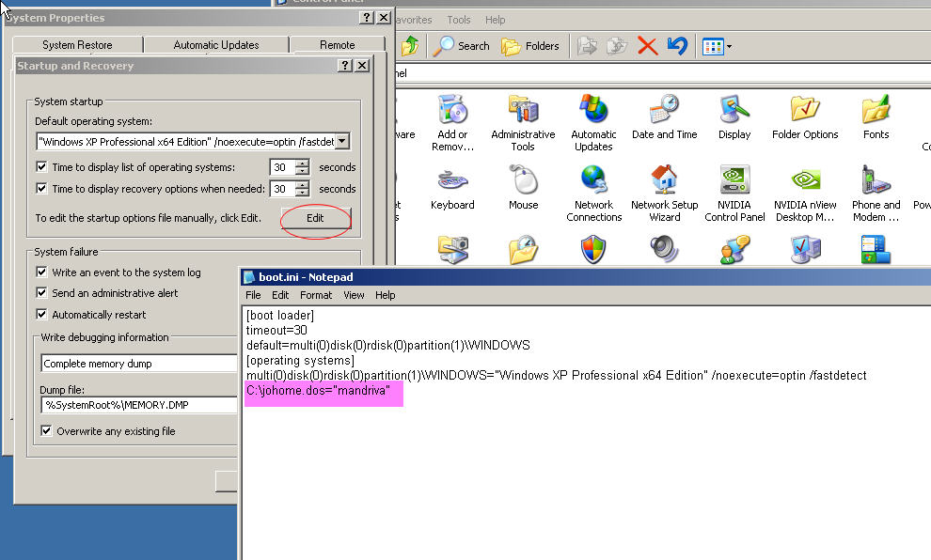Image resolution: width=931 pixels, height=560 pixels.
Task: Open the Complete memory dump combo box
Action: pos(139,364)
